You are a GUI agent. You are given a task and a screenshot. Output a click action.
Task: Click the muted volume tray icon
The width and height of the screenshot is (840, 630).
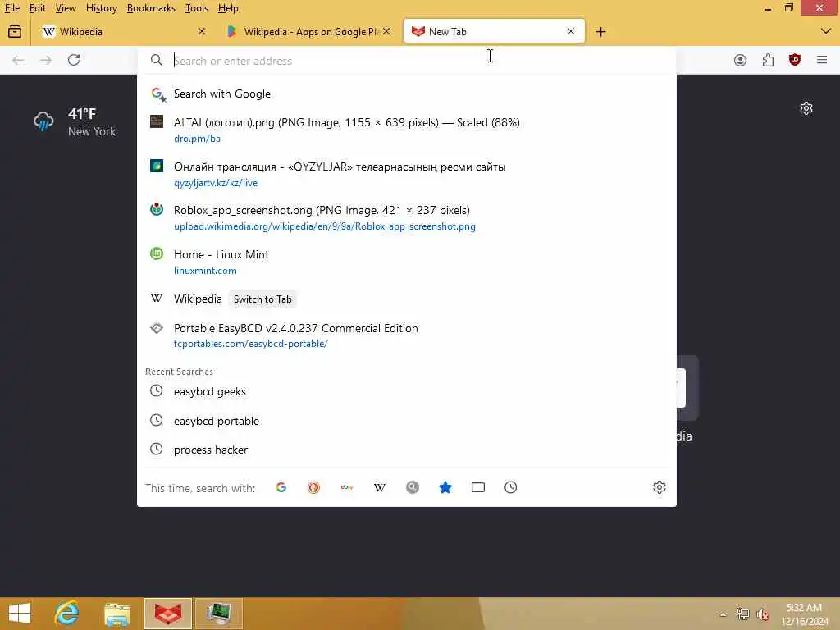point(763,614)
